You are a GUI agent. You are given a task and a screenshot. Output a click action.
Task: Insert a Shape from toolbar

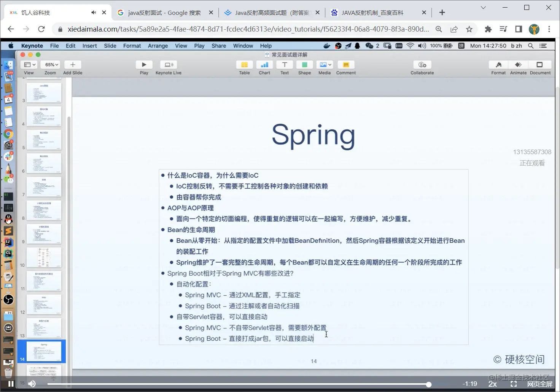pos(304,65)
